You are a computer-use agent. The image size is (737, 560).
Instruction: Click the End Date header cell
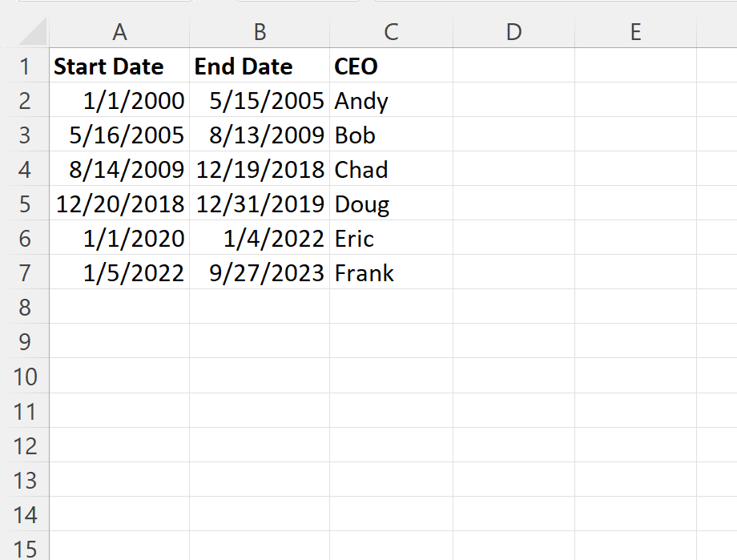[x=259, y=66]
